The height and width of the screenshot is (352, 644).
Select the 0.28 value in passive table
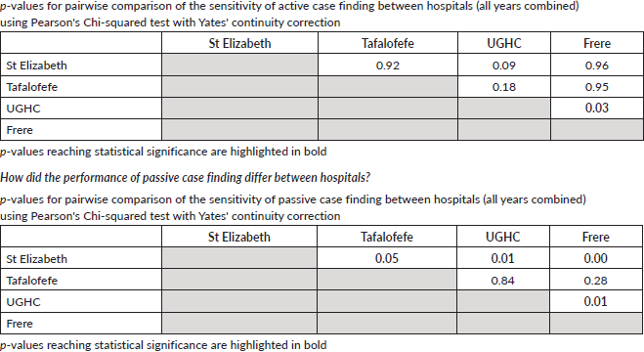(595, 281)
